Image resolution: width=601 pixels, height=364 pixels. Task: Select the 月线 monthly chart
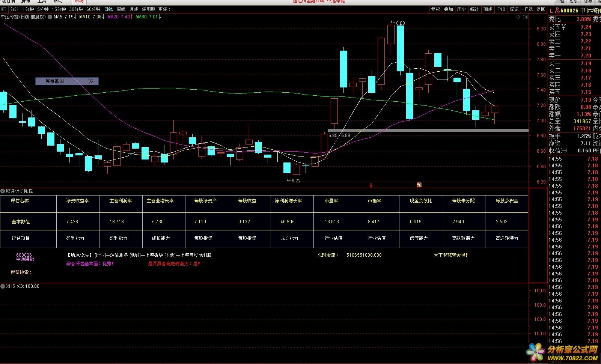[x=134, y=9]
